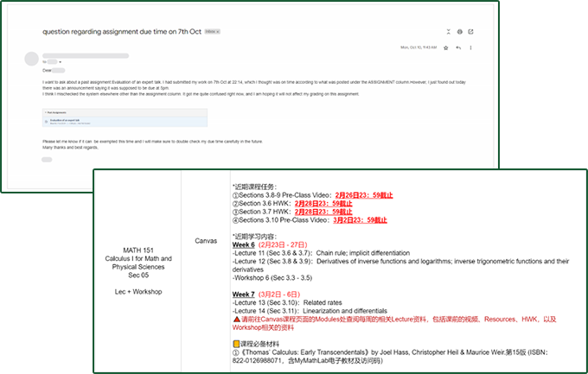Click the yellow book icon for course materials
The image size is (588, 374).
(236, 344)
